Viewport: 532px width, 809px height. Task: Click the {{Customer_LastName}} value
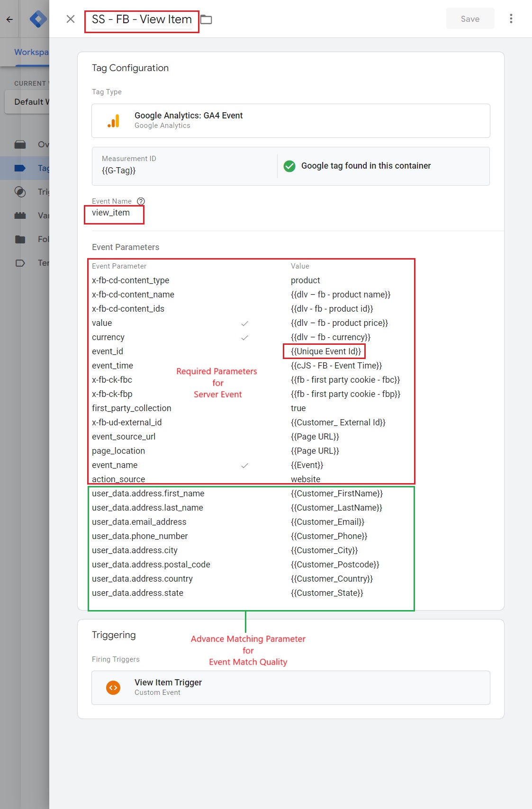(336, 508)
